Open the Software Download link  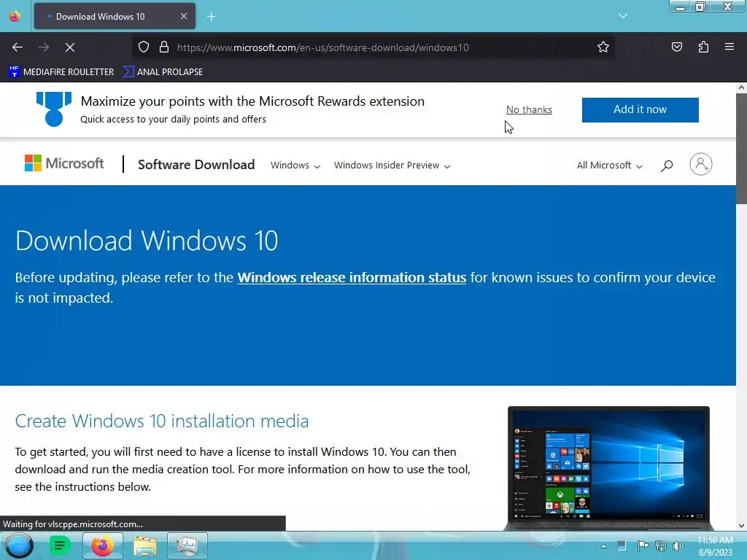click(196, 165)
